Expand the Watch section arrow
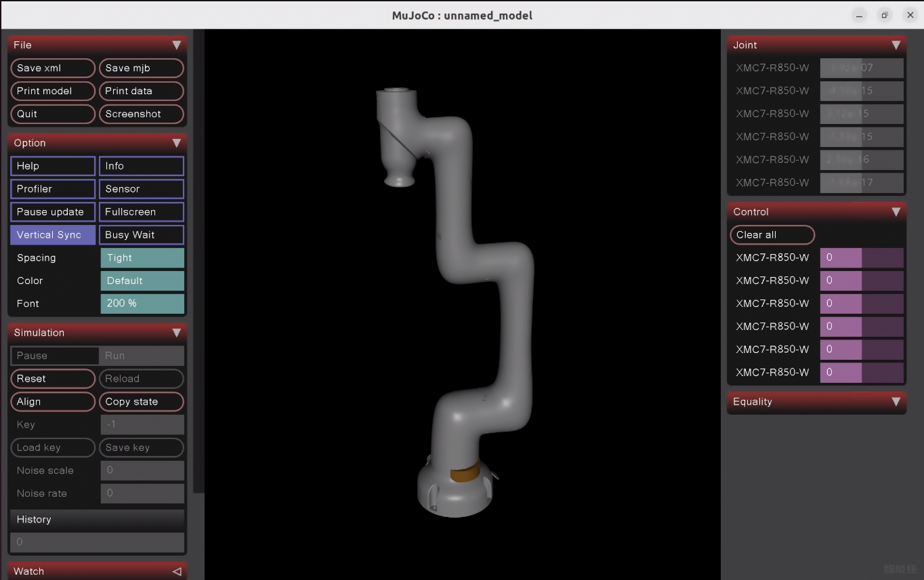Screen dimensions: 924x580 point(176,571)
